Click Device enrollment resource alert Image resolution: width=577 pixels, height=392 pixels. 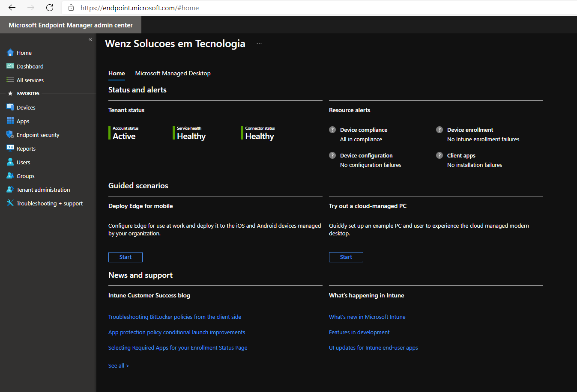point(470,130)
